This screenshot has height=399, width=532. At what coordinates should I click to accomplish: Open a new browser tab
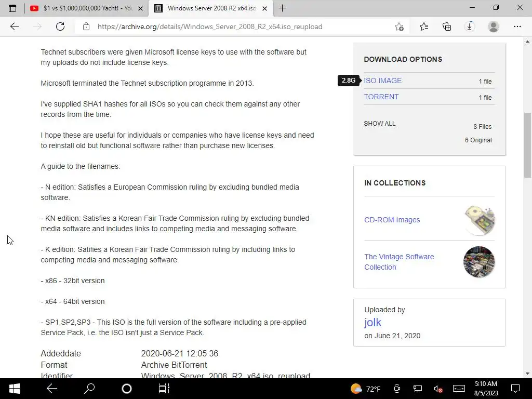[282, 8]
